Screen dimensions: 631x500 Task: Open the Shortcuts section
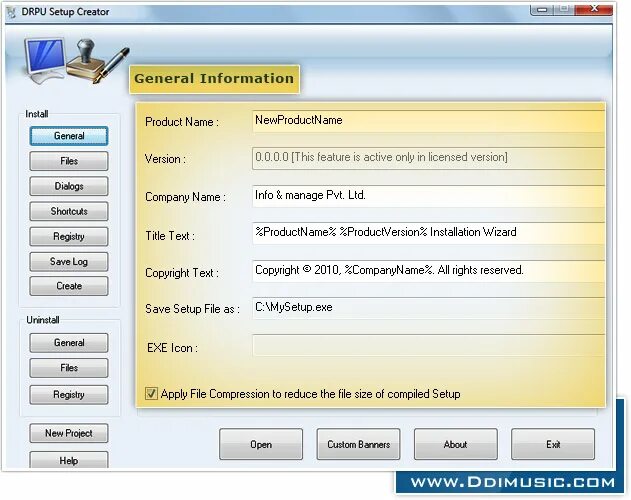(69, 211)
